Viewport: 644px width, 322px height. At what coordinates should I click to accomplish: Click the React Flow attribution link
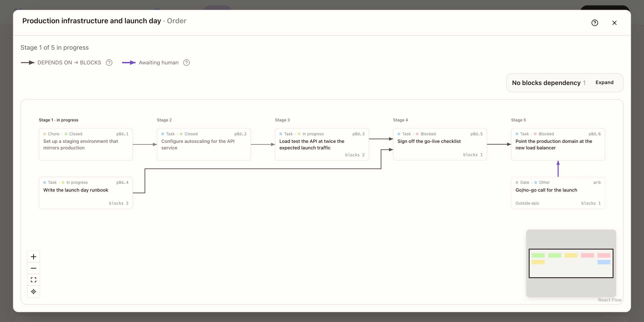(610, 300)
